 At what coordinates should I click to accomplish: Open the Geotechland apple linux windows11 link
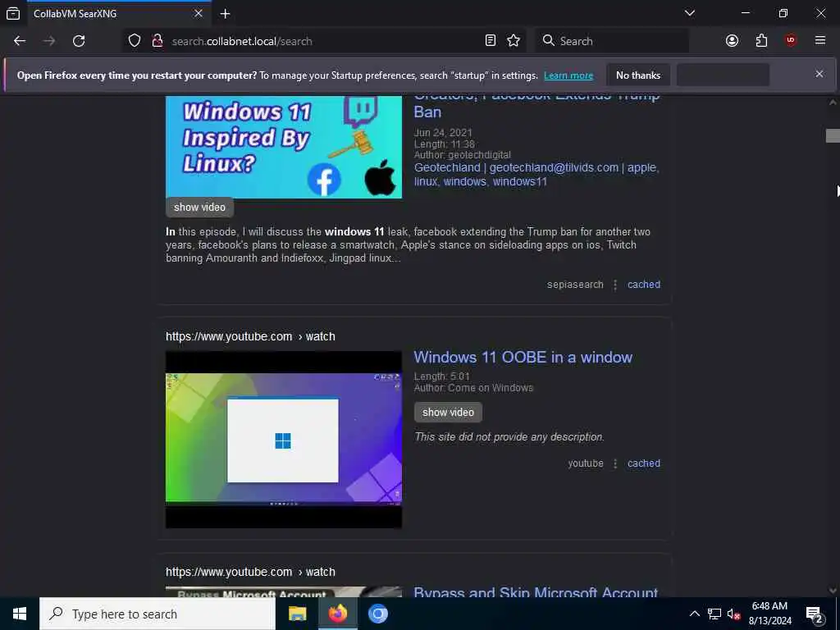[x=536, y=175]
